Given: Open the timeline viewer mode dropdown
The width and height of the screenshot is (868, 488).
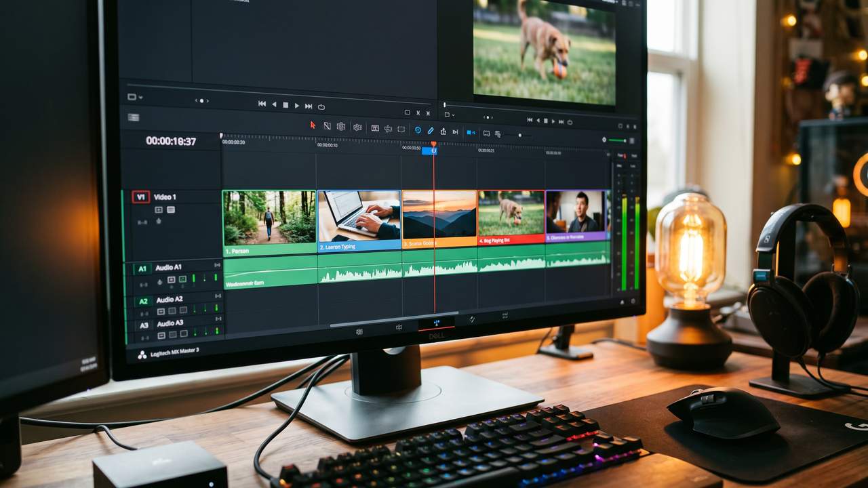Looking at the screenshot, I should click(449, 115).
